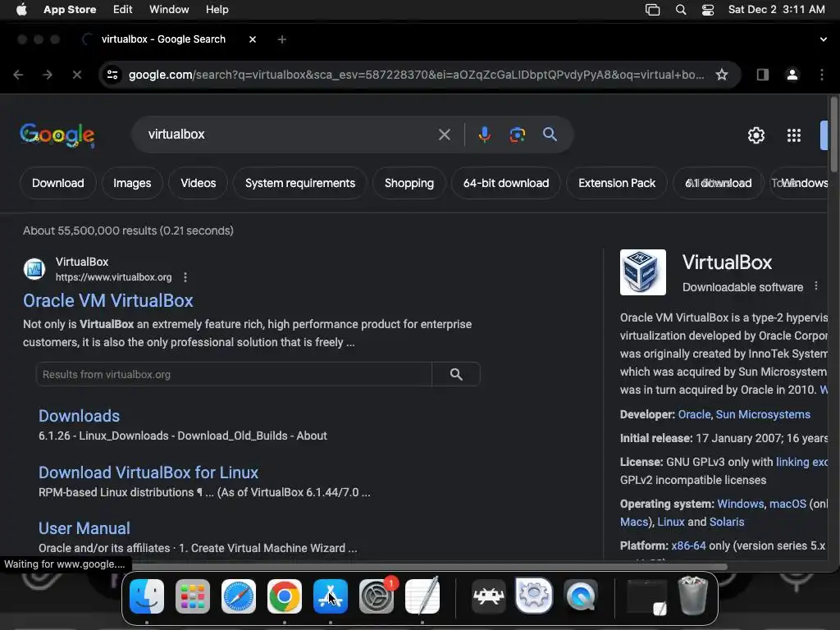The height and width of the screenshot is (630, 840).
Task: Open the x86-64 platform link
Action: pos(688,546)
